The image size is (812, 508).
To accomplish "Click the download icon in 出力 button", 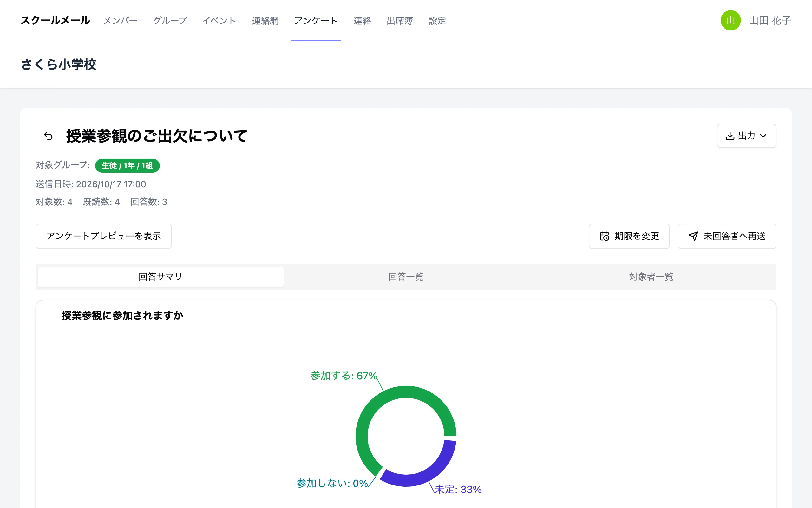I will pyautogui.click(x=730, y=136).
